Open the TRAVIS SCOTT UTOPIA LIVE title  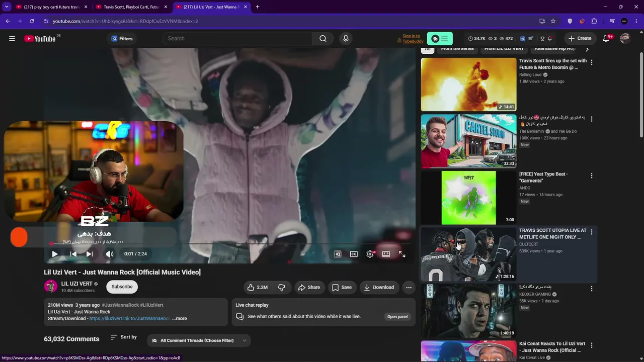pyautogui.click(x=553, y=234)
